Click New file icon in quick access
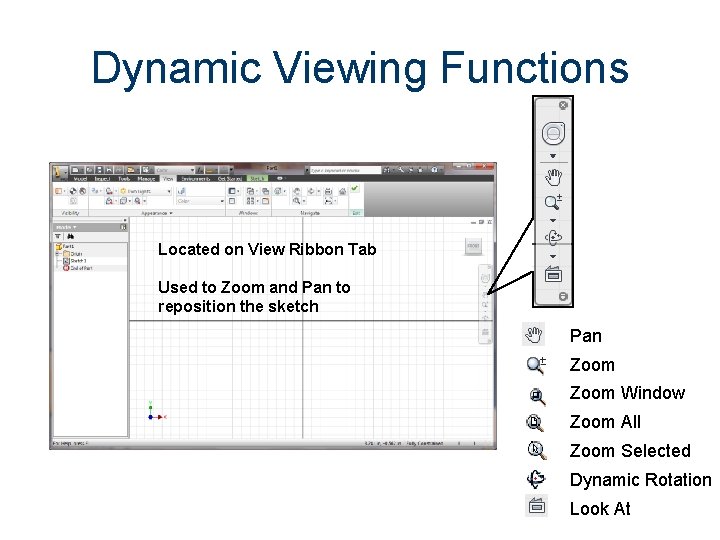 click(x=76, y=170)
